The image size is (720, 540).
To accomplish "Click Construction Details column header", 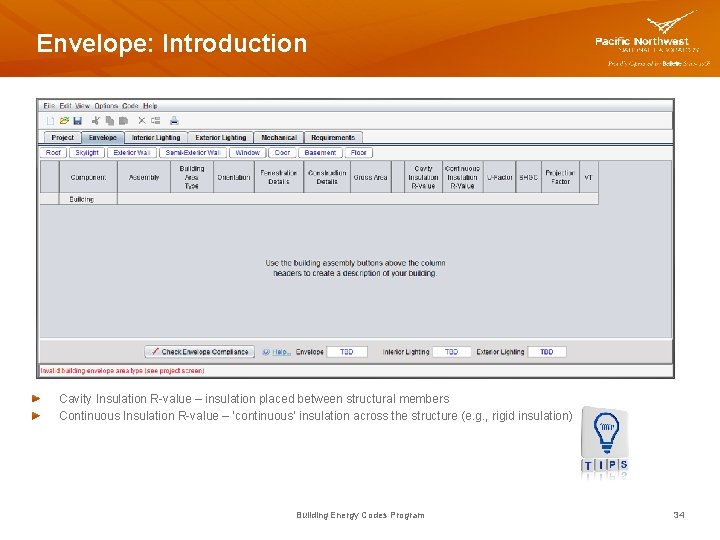I will coord(327,177).
